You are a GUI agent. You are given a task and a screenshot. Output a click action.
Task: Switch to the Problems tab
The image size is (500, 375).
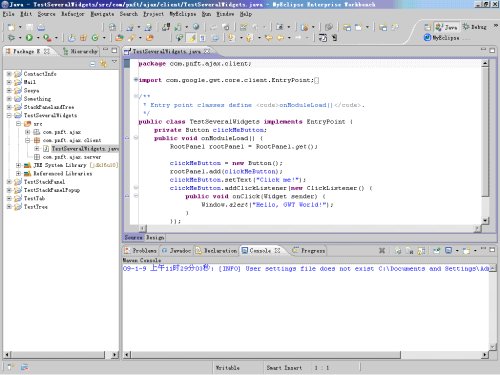(141, 250)
